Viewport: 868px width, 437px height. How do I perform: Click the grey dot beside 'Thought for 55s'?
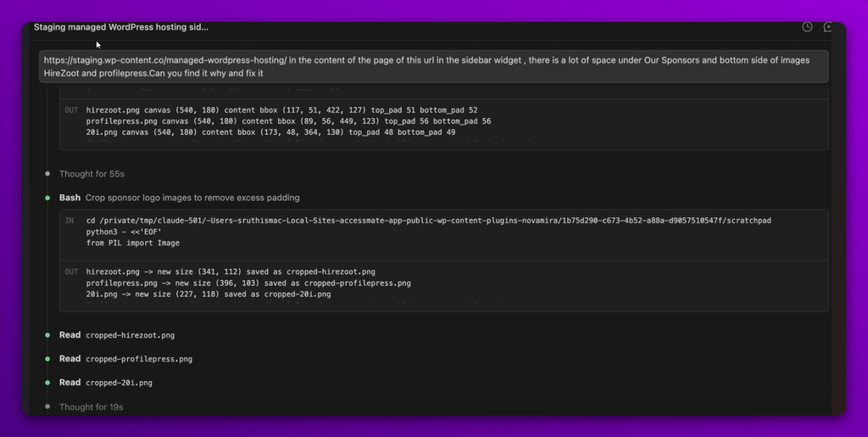coord(47,174)
